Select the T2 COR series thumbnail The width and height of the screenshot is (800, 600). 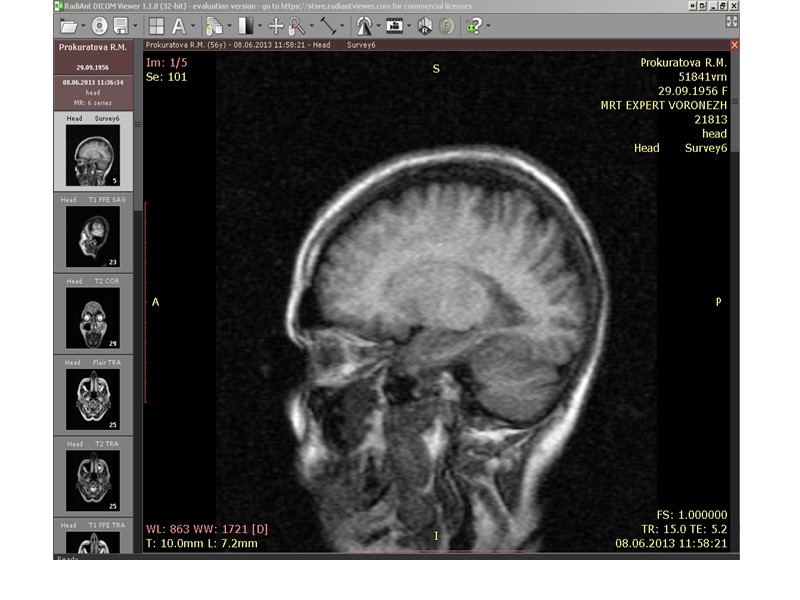(x=93, y=314)
